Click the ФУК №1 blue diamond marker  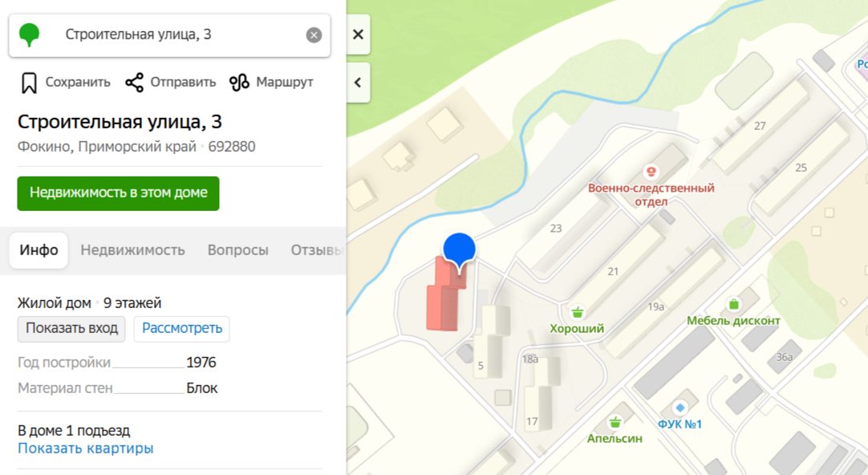pyautogui.click(x=679, y=408)
